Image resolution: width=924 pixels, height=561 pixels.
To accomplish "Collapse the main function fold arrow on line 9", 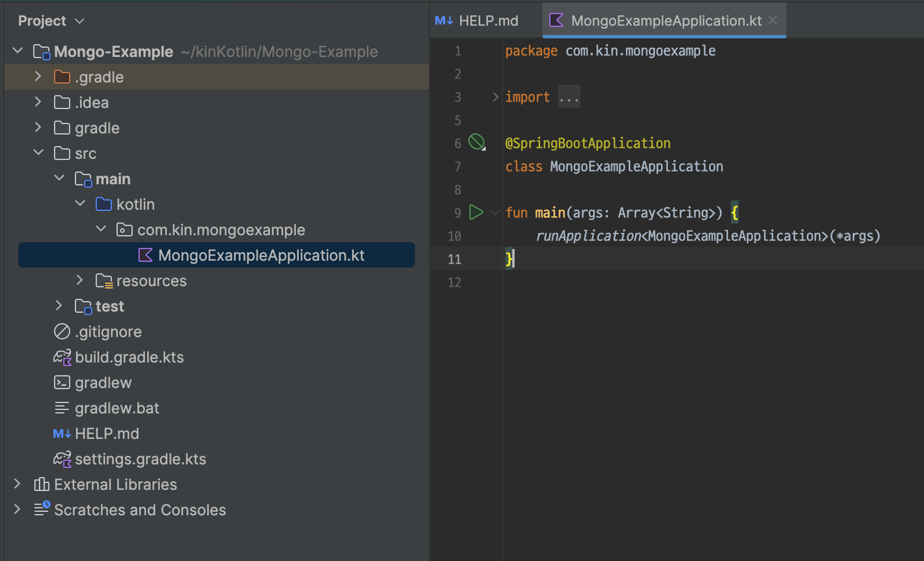I will click(x=495, y=213).
